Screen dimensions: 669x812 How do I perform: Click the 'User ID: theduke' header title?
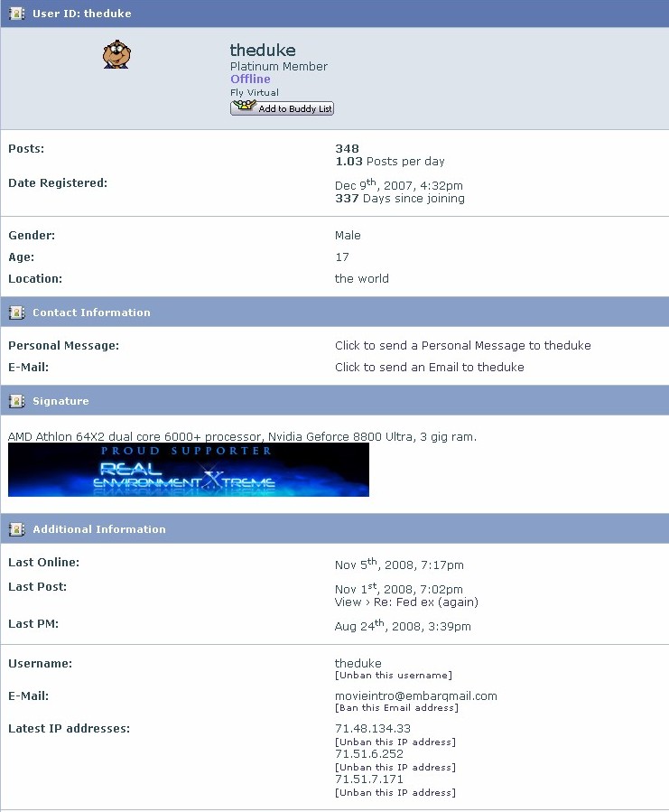click(x=82, y=14)
